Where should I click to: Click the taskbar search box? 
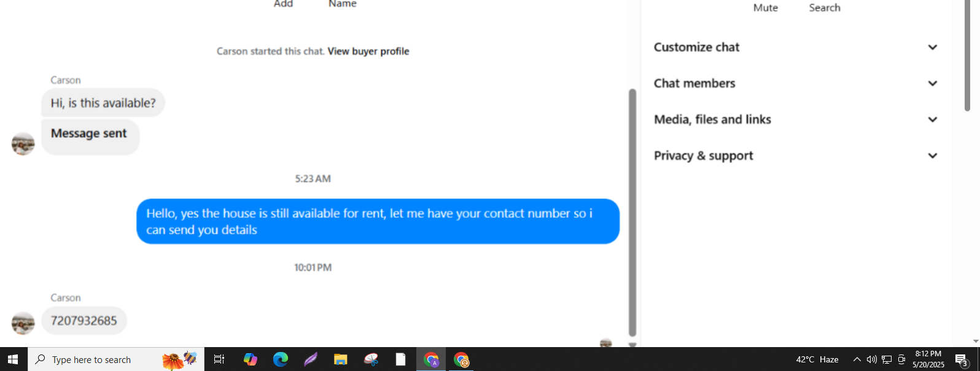pyautogui.click(x=116, y=359)
